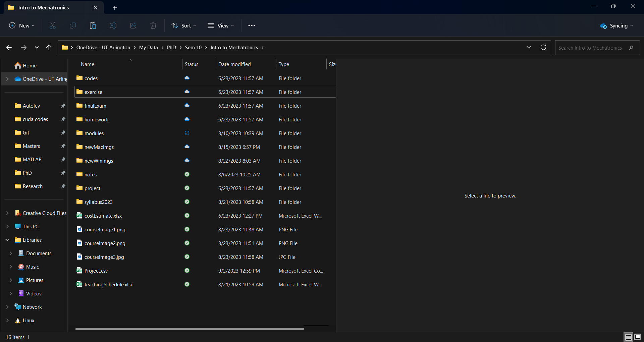The height and width of the screenshot is (342, 644).
Task: Click the Copy icon in toolbar
Action: click(x=73, y=26)
